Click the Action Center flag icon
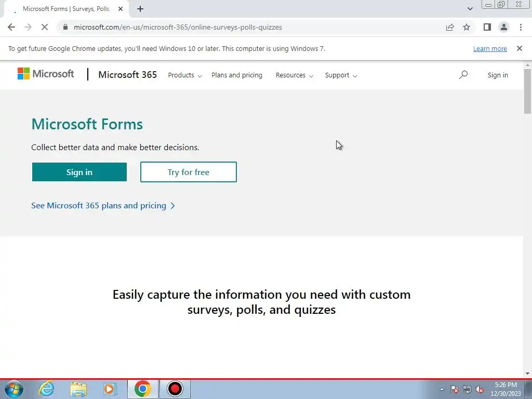532x399 pixels. click(455, 389)
